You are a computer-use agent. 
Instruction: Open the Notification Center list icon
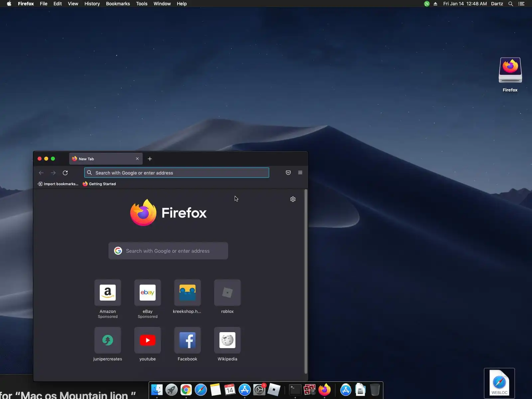(521, 4)
